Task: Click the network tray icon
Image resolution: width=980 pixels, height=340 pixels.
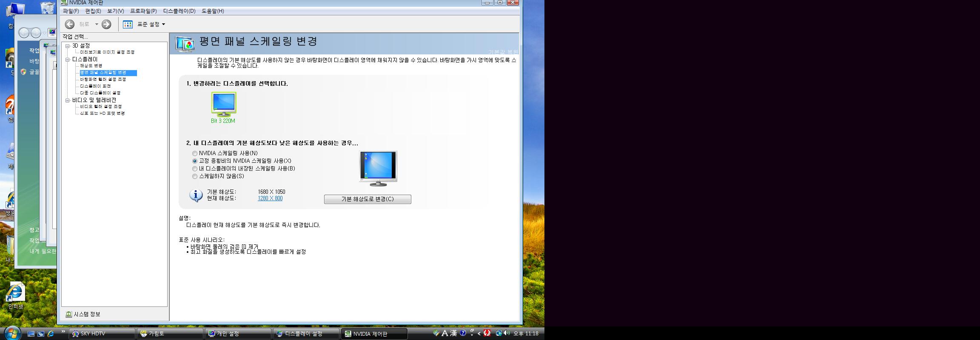Action: 499,333
